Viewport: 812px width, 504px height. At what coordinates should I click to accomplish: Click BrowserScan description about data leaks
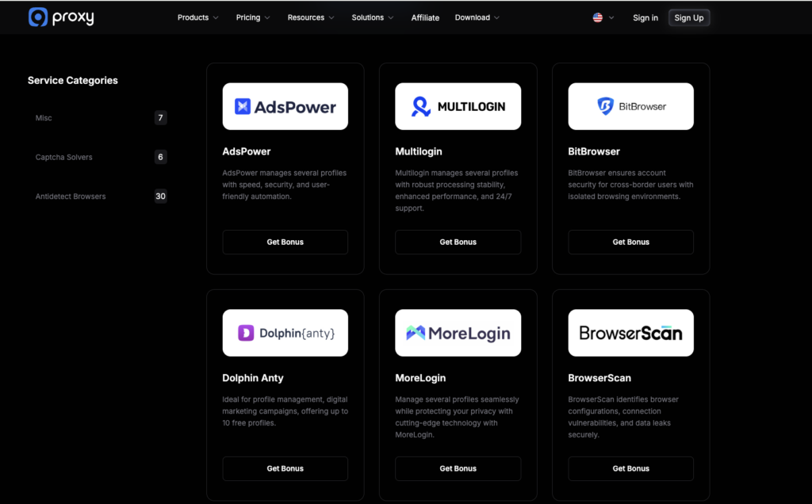coord(623,417)
